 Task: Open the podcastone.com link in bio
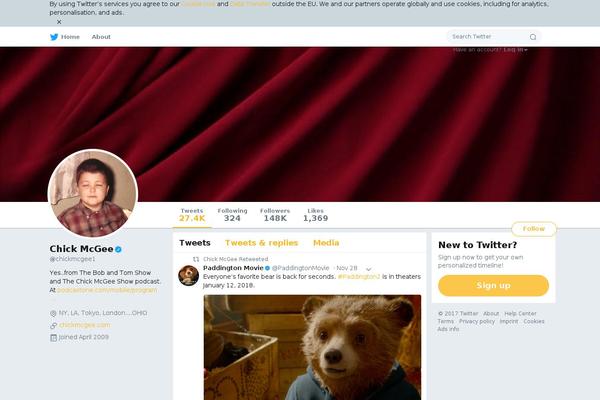tap(107, 290)
